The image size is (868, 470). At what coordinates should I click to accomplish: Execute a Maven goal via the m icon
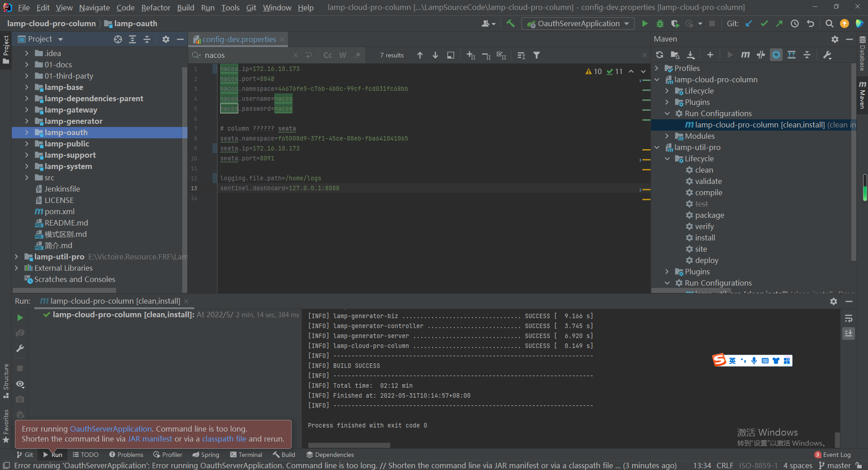click(x=746, y=55)
